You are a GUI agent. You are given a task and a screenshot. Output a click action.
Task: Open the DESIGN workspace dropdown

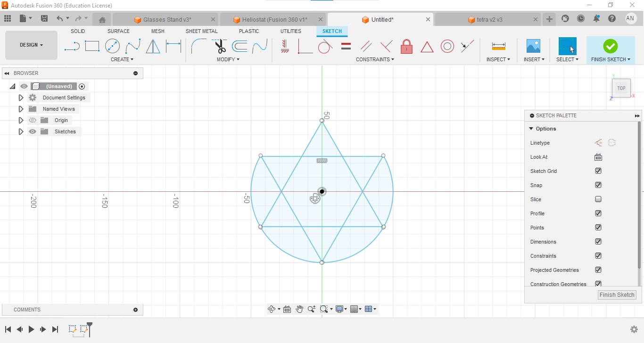[x=31, y=45]
